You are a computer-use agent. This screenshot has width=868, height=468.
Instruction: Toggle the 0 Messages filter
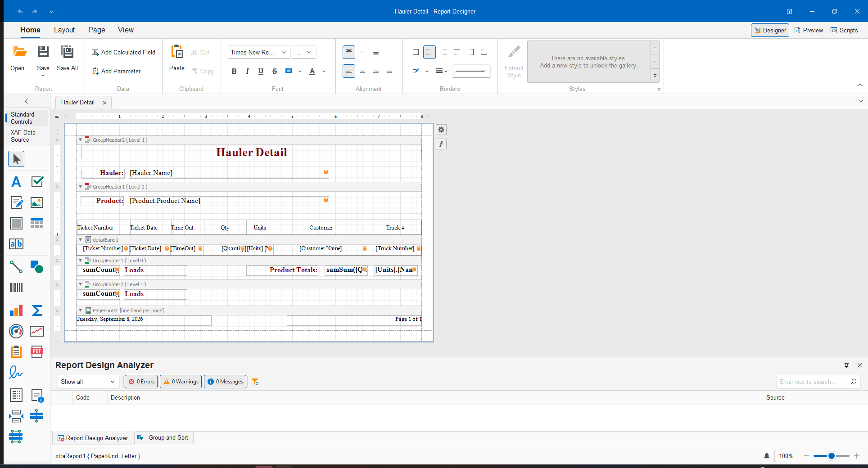click(x=225, y=382)
